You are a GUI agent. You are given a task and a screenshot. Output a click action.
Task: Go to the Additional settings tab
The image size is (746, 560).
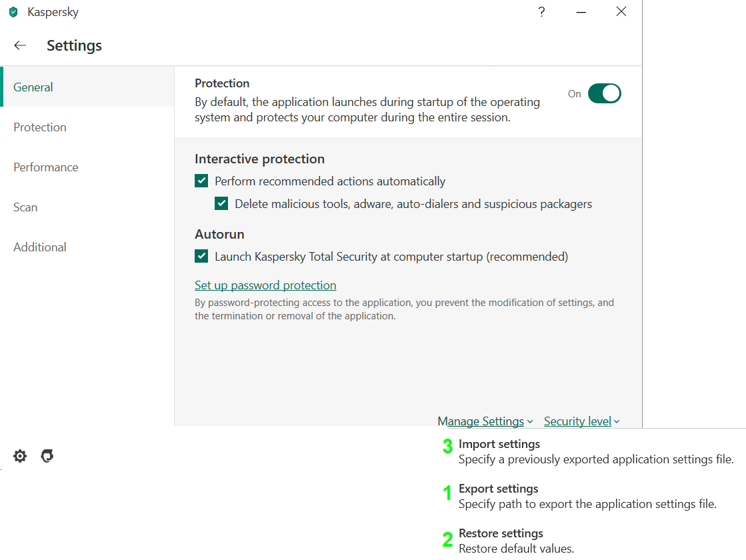tap(40, 247)
